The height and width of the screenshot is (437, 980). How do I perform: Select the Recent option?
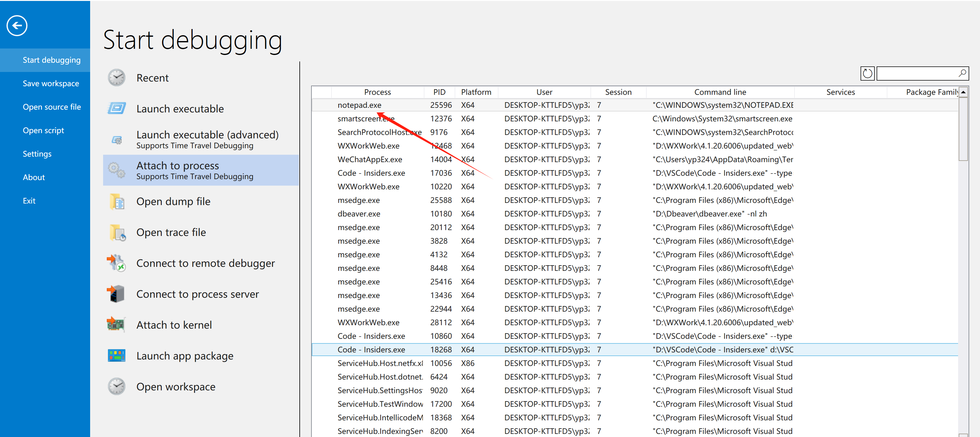(x=201, y=78)
